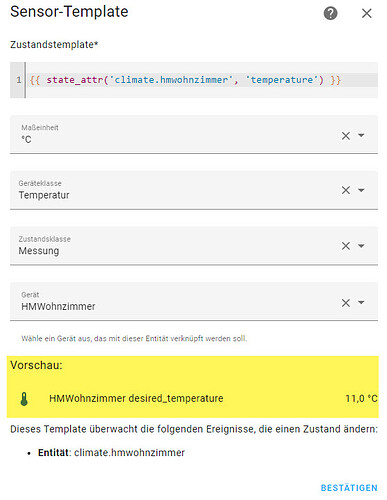This screenshot has height=500, width=387.
Task: Click the Zustandstemplate label
Action: (54, 44)
